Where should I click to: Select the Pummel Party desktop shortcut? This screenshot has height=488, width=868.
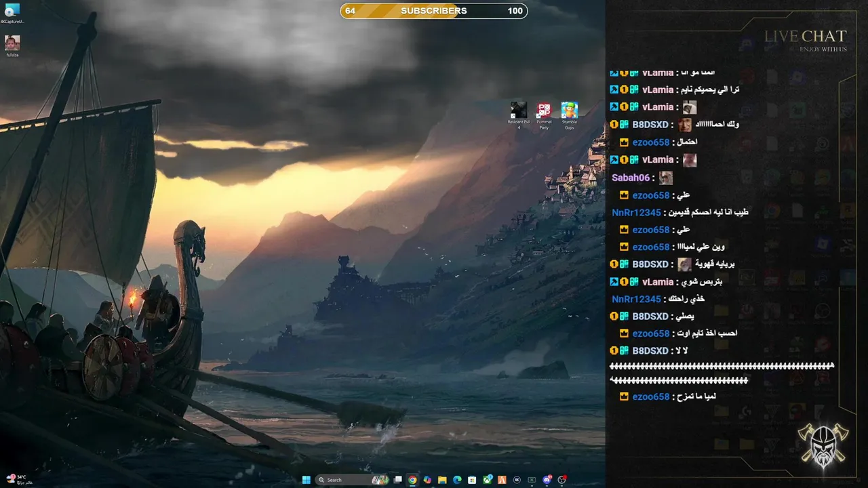click(x=544, y=115)
